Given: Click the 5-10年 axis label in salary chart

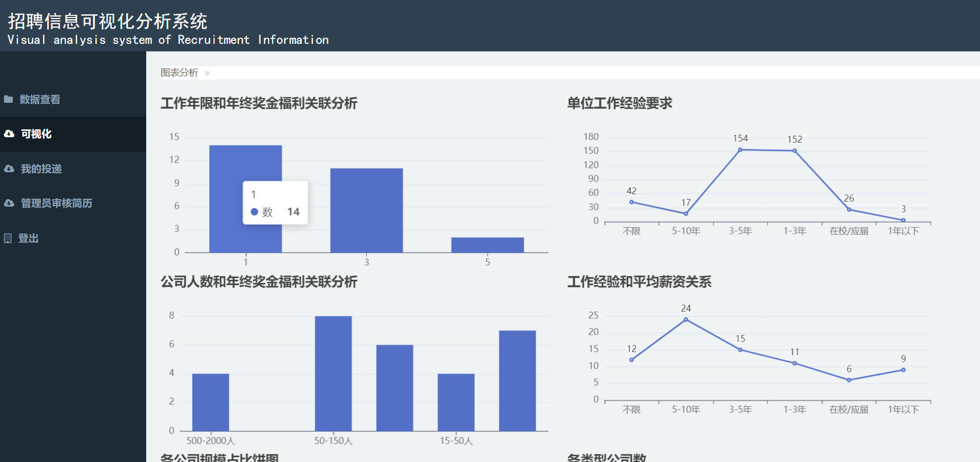Looking at the screenshot, I should click(x=686, y=410).
